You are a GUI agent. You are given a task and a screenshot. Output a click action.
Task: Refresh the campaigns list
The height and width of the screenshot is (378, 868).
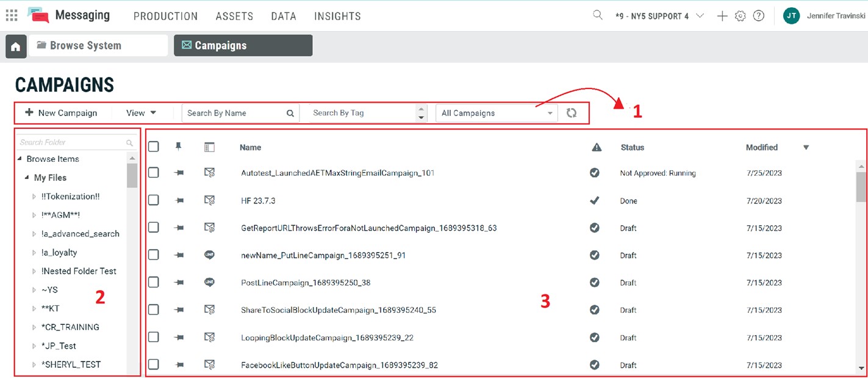coord(571,113)
